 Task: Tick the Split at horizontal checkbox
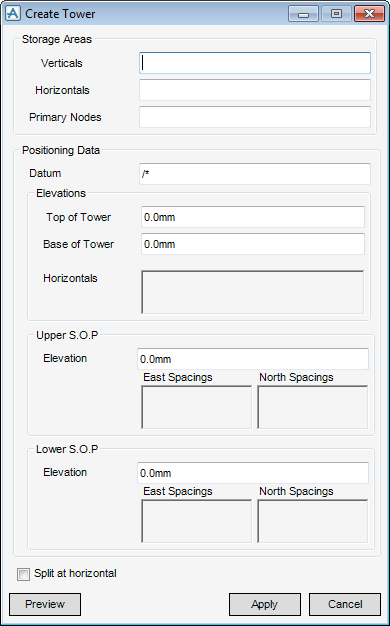pos(23,574)
